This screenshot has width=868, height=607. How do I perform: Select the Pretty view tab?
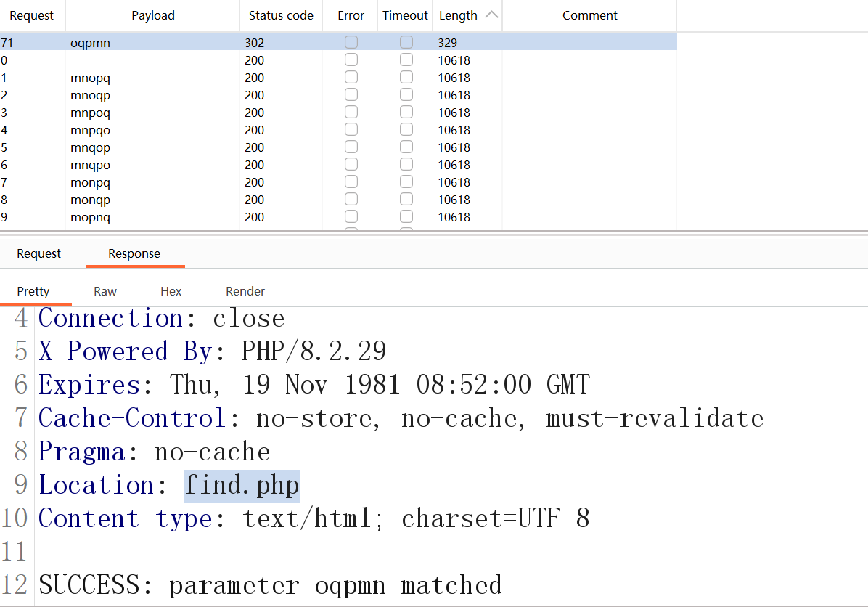pyautogui.click(x=33, y=291)
